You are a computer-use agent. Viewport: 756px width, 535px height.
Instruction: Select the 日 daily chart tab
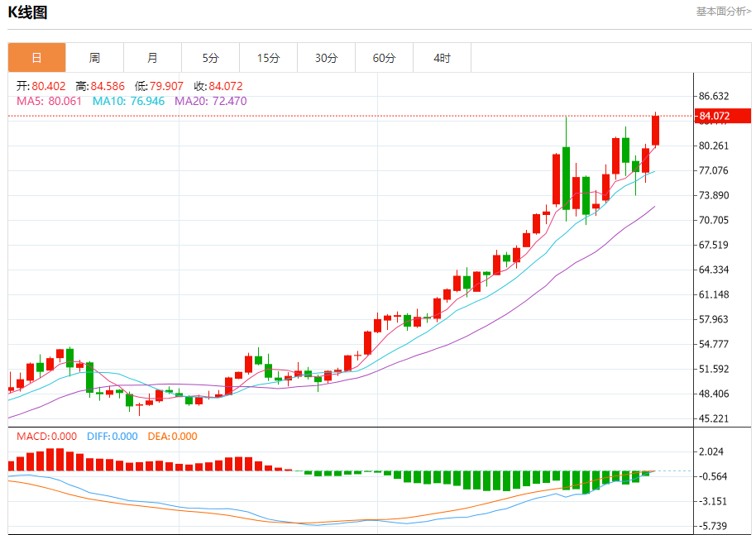(x=36, y=58)
